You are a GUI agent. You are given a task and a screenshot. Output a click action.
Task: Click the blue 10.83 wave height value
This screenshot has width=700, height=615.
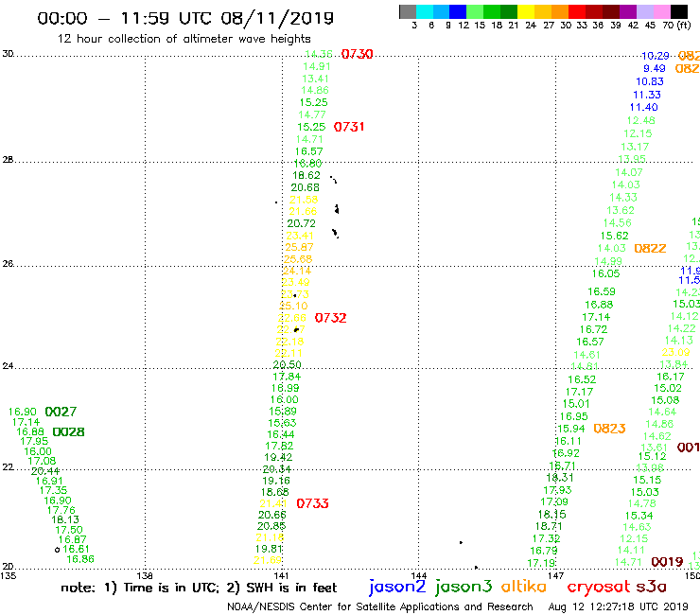tap(650, 81)
